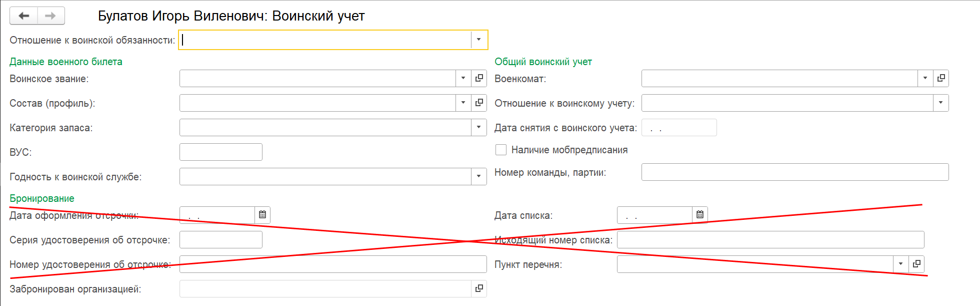This screenshot has width=980, height=306.
Task: Click the Дата снятия с воинского учета field
Action: (678, 128)
